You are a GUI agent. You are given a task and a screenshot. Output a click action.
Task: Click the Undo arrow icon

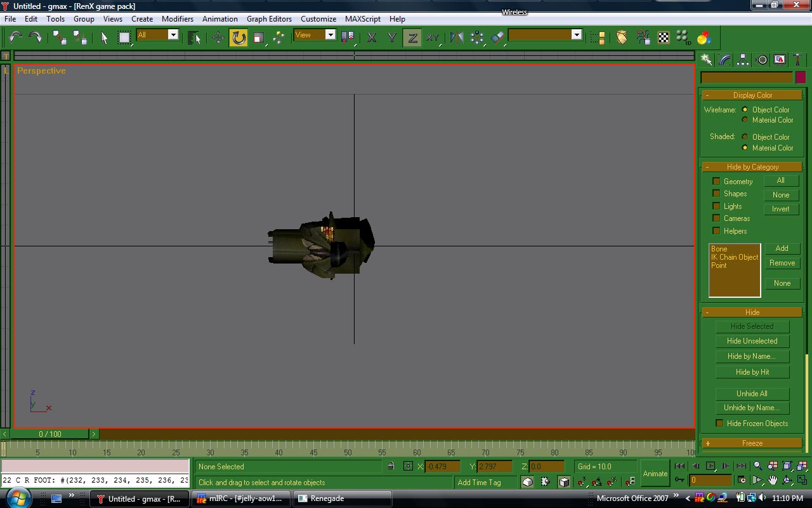coord(16,37)
